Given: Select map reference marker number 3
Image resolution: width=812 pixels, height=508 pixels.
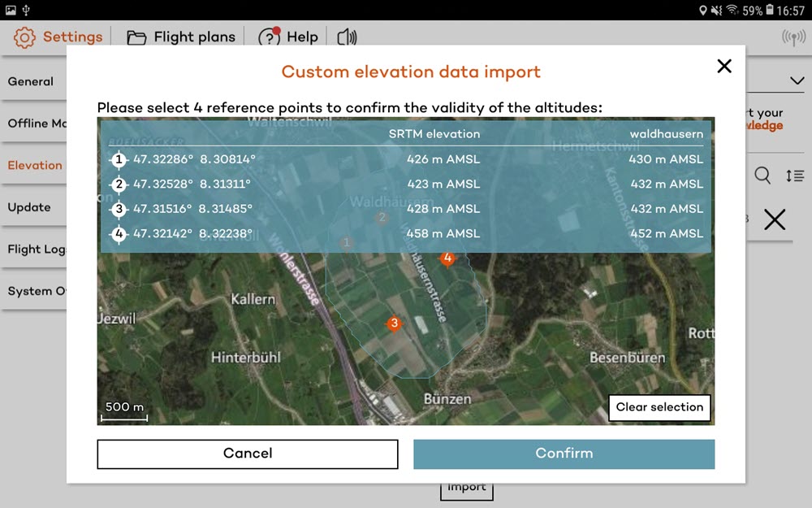Looking at the screenshot, I should point(394,323).
